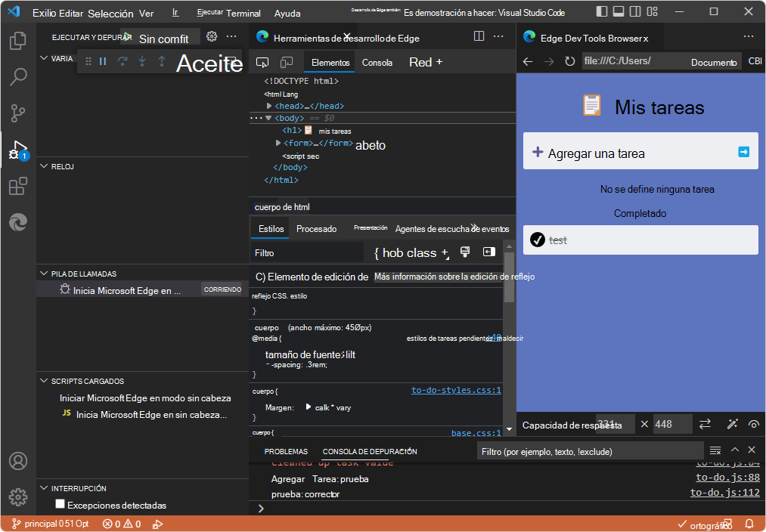
Task: Toggle device emulation in DevTools toolbar
Action: [x=287, y=62]
